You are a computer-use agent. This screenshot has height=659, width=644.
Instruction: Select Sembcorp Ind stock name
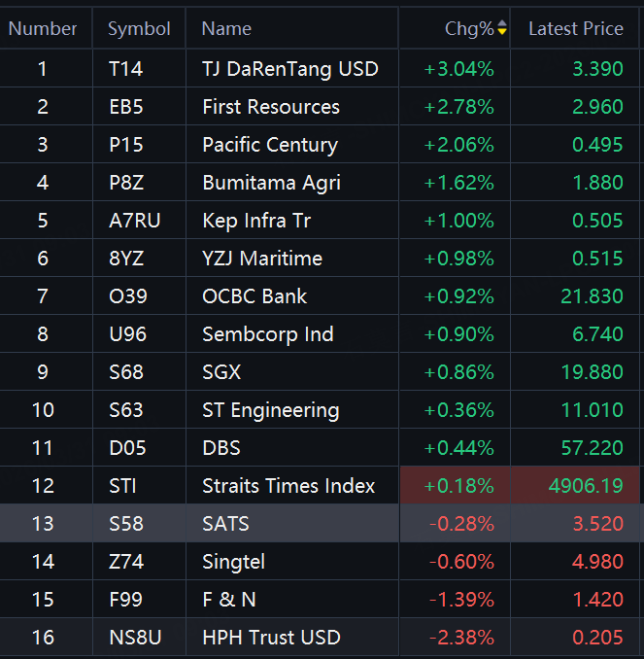click(x=268, y=334)
